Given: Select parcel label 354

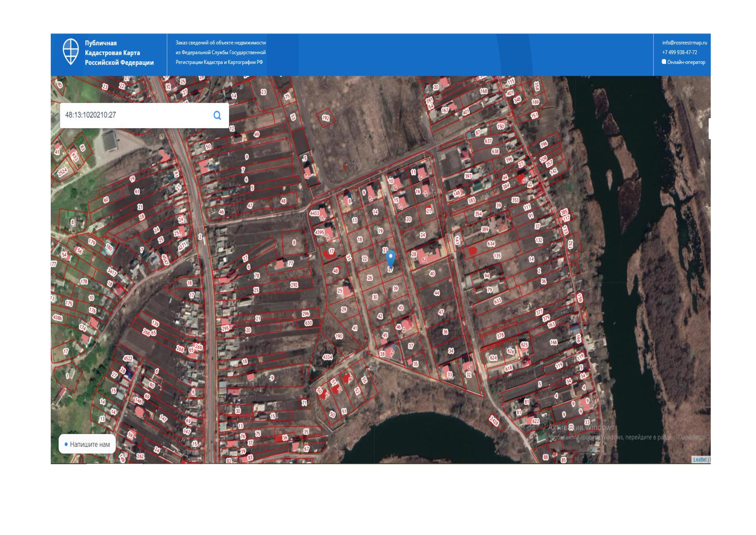Looking at the screenshot, I should (478, 213).
